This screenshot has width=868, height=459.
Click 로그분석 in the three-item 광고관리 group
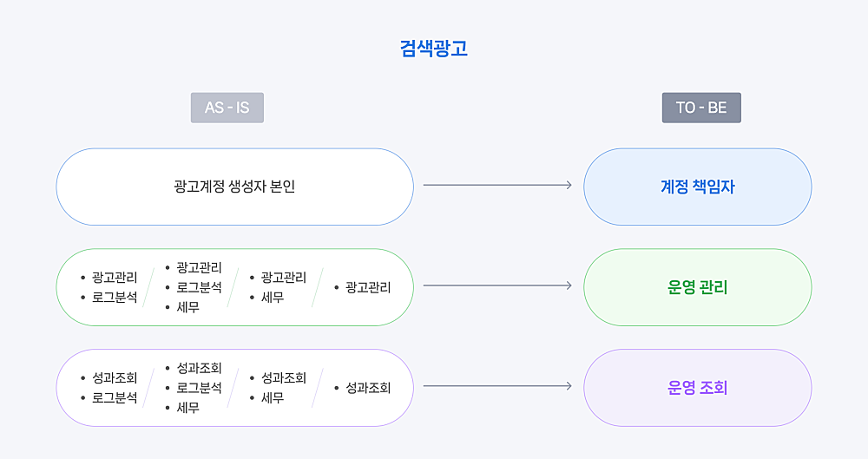coord(200,287)
